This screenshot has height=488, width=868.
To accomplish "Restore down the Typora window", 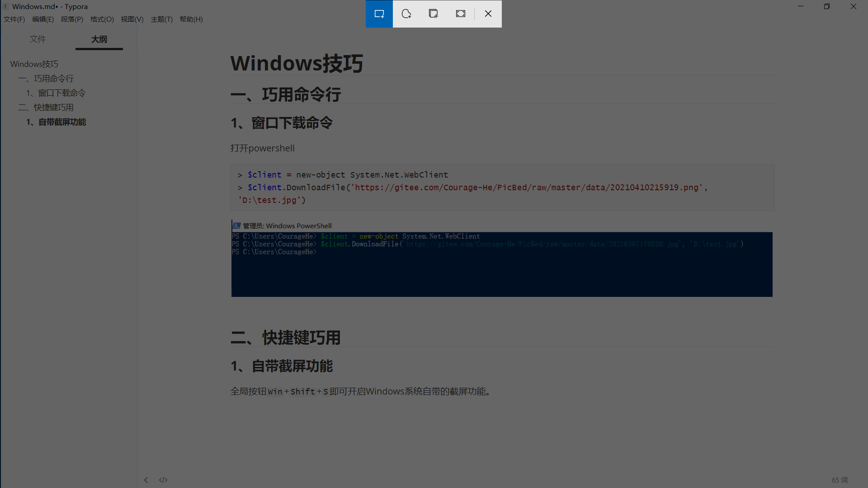I will (x=827, y=6).
